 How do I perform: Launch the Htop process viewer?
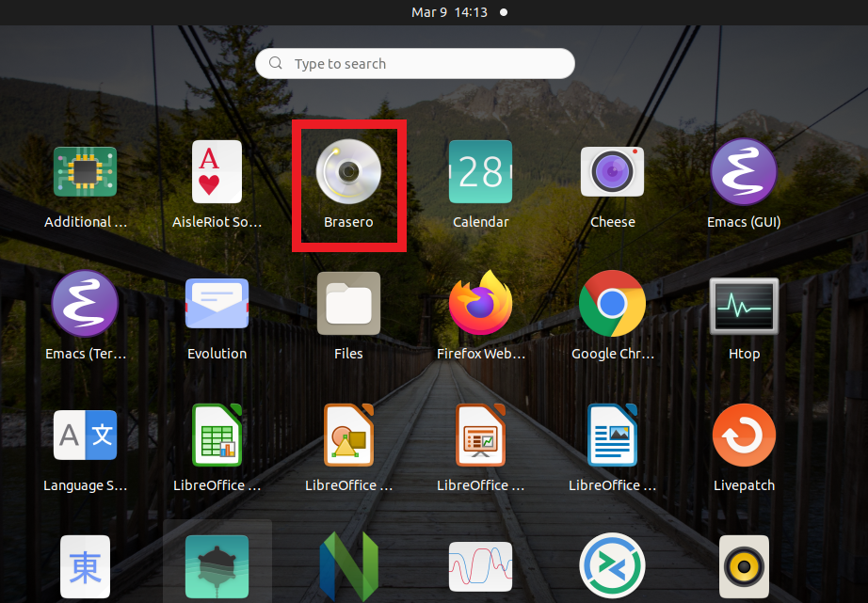(744, 306)
